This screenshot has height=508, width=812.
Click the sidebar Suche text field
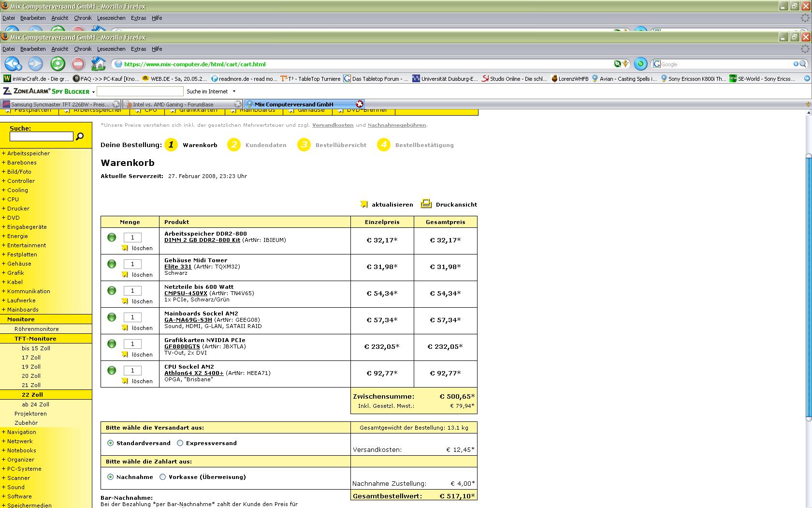click(x=42, y=136)
